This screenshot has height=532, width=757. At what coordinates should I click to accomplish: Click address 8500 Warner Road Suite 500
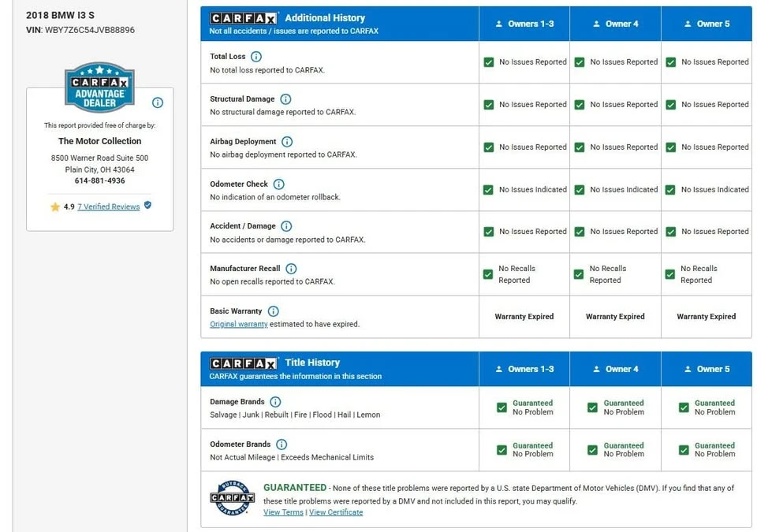click(100, 158)
